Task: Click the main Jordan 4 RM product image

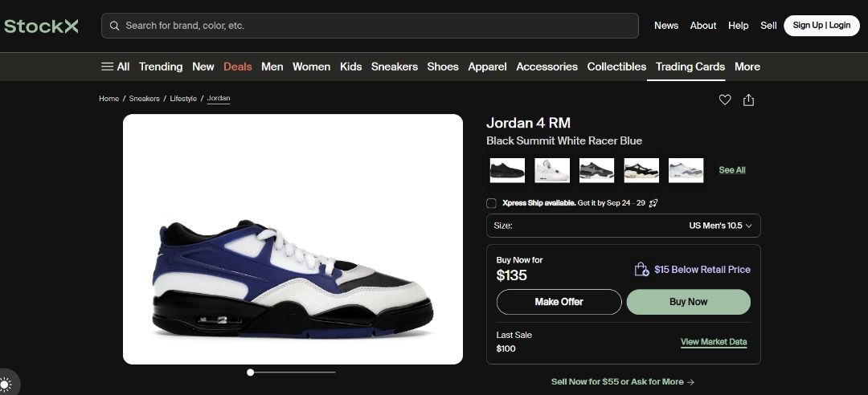Action: click(293, 239)
